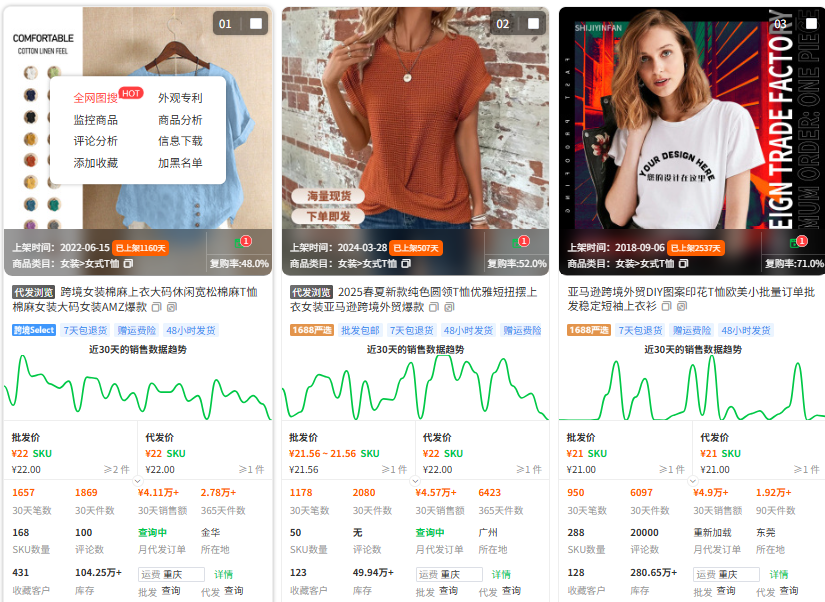
Task: Open 详情 freight link for product 01
Action: point(224,574)
